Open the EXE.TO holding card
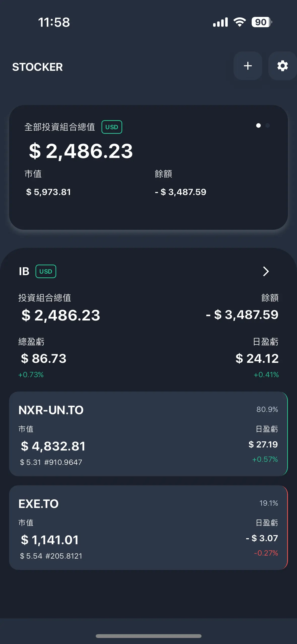297x644 pixels. pos(148,528)
